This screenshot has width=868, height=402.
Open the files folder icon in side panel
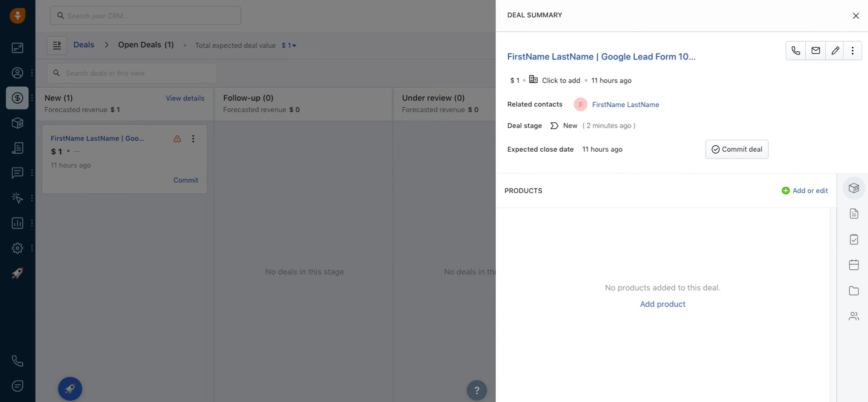coord(853,291)
